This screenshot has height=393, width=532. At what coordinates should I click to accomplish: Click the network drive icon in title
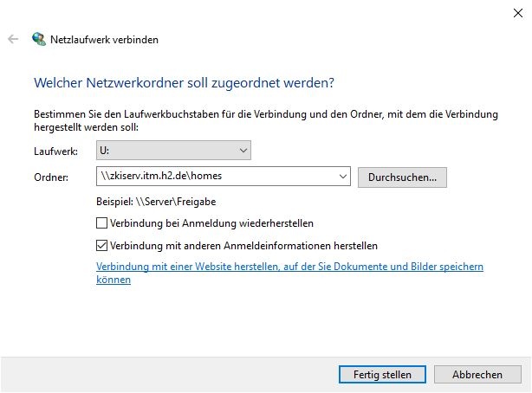(39, 40)
